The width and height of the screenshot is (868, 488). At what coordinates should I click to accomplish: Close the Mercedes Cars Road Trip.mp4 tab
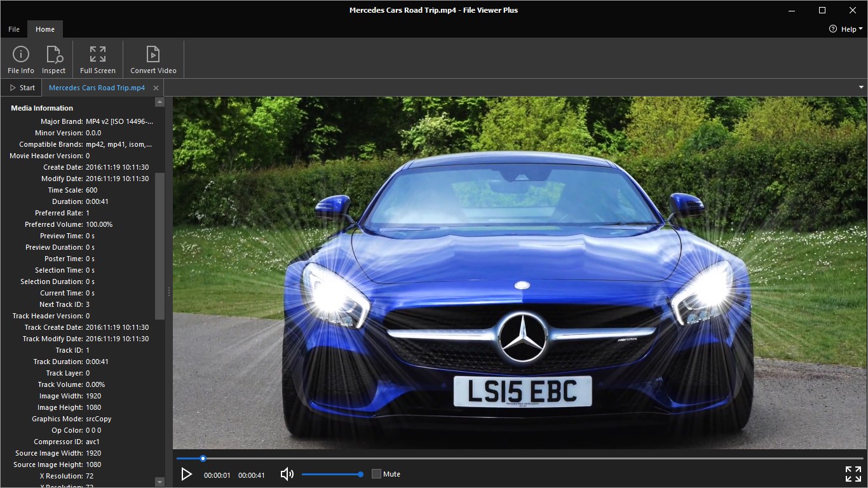156,88
